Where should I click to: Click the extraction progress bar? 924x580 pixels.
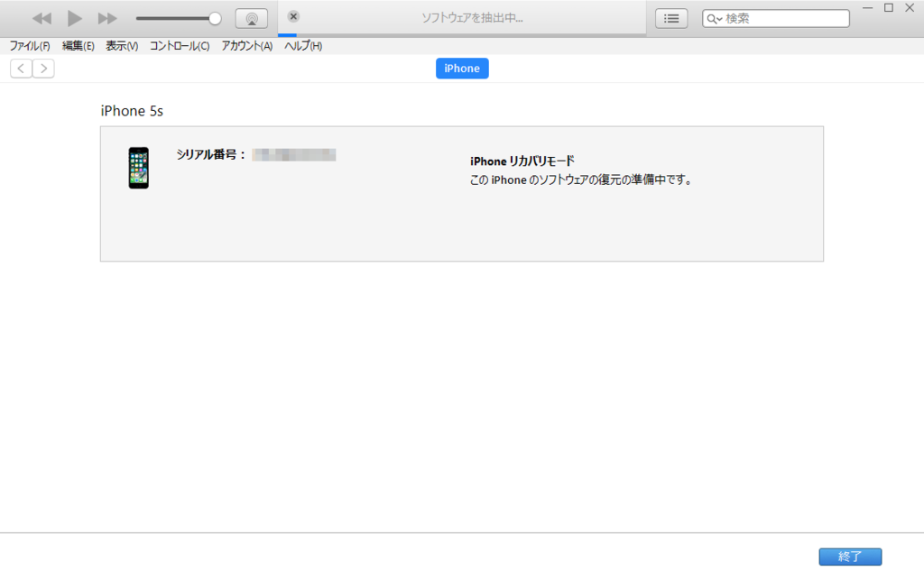[462, 35]
